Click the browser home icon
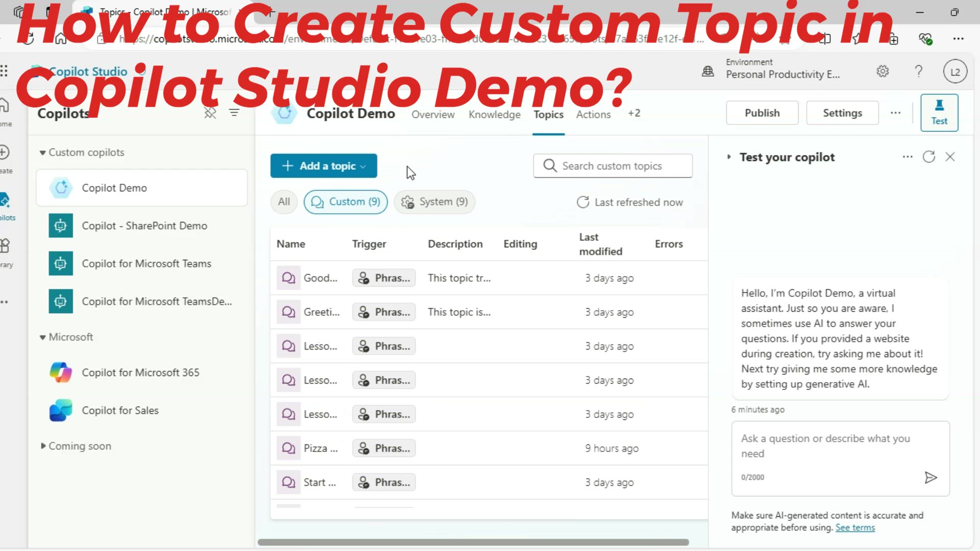The height and width of the screenshot is (551, 980). [61, 39]
